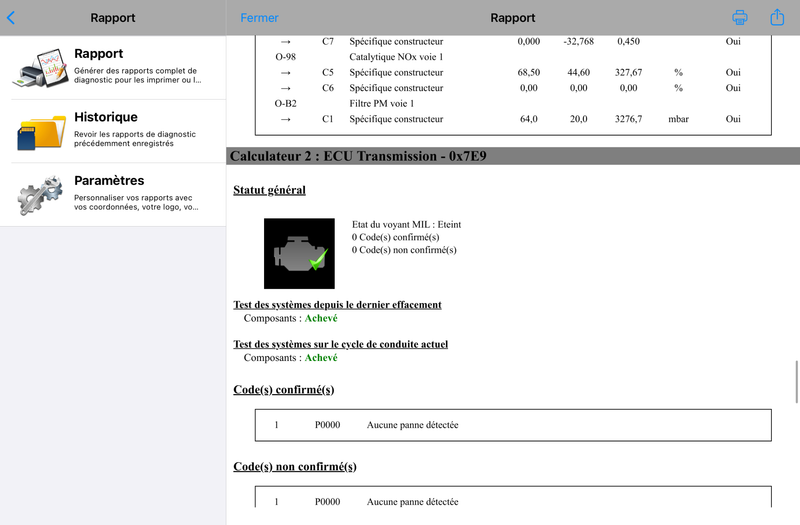Select the Calculateur 2 ECU Transmission header
This screenshot has height=525, width=800.
[x=513, y=156]
